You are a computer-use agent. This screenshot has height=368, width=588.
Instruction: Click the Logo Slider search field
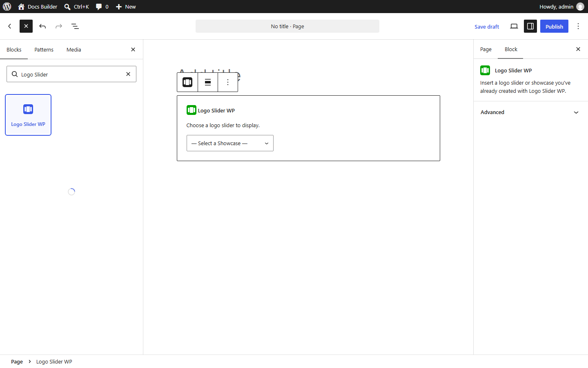[71, 74]
